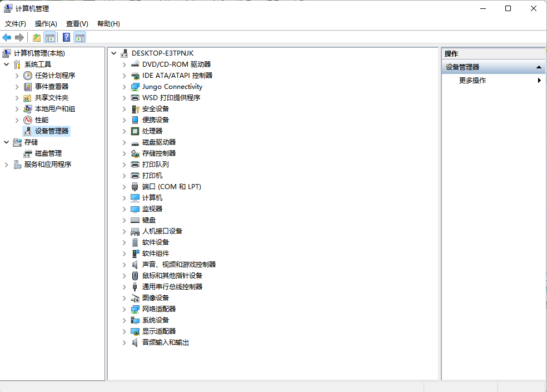Expand the 打印机 category
This screenshot has width=547, height=392.
(124, 176)
